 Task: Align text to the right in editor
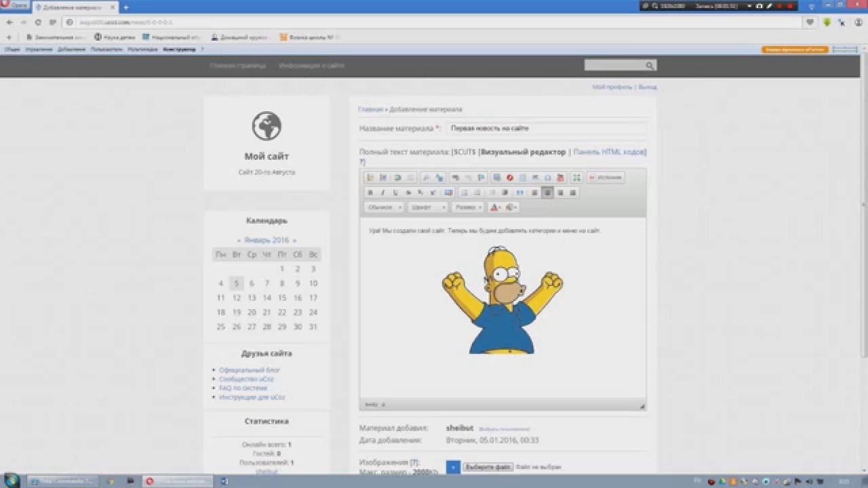(560, 192)
